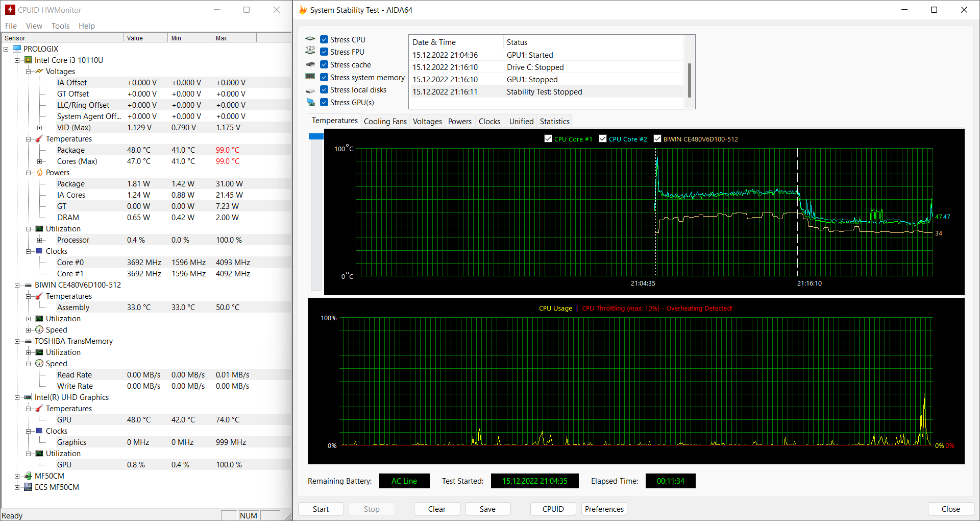
Task: Click the Stress CPU processor icon
Action: 310,39
